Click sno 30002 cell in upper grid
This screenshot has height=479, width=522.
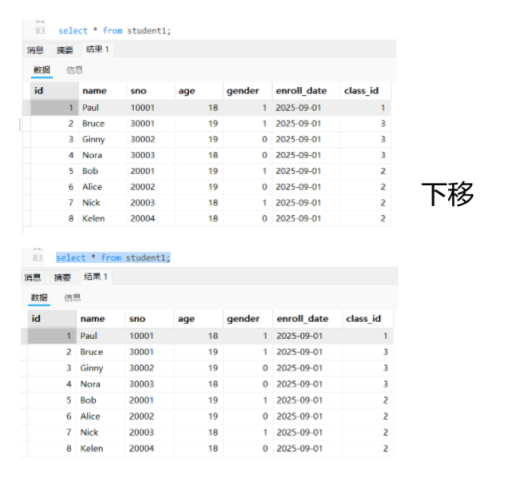[151, 139]
